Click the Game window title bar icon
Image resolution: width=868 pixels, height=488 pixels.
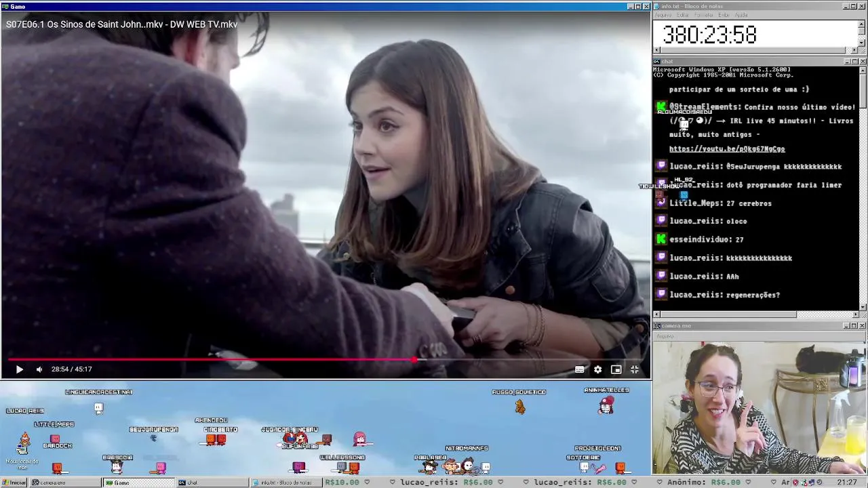coord(5,6)
